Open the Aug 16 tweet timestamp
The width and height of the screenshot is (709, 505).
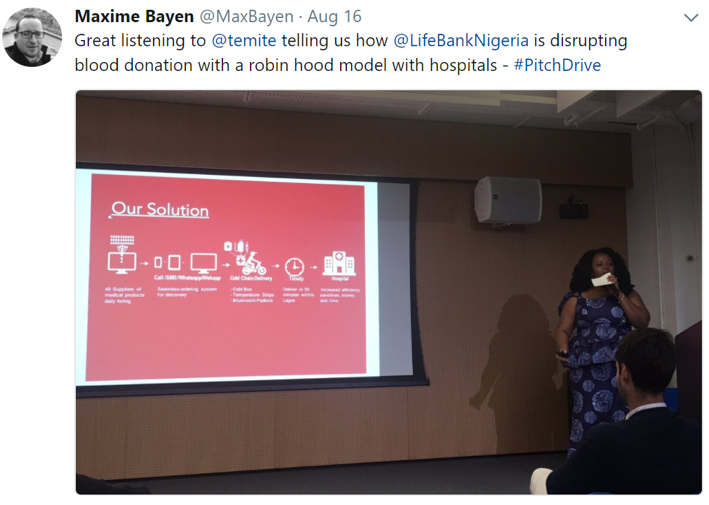(x=335, y=17)
